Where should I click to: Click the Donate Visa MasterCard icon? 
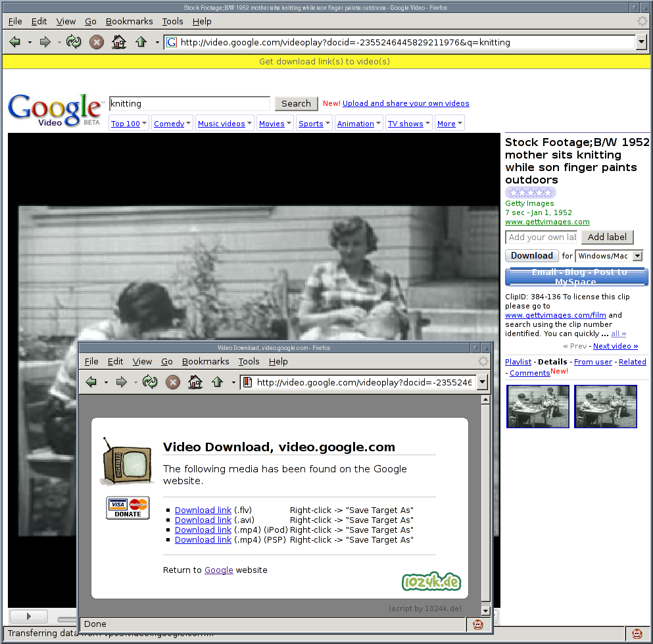pos(128,508)
